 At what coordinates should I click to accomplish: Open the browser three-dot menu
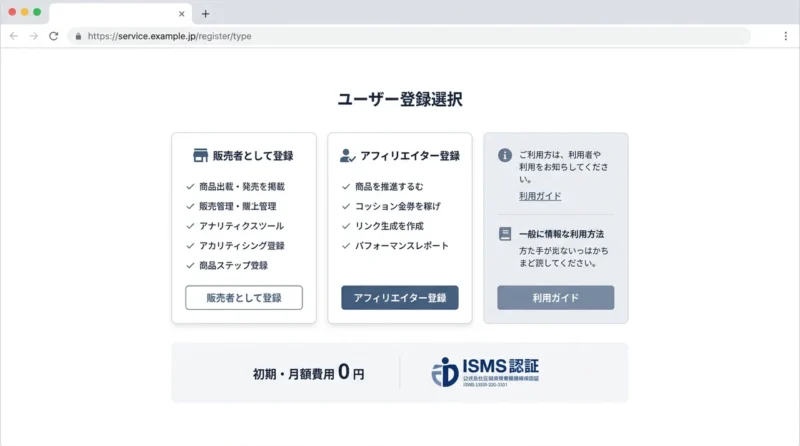pyautogui.click(x=786, y=36)
